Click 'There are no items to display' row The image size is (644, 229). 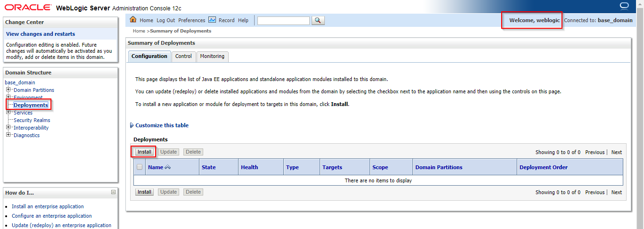[378, 180]
